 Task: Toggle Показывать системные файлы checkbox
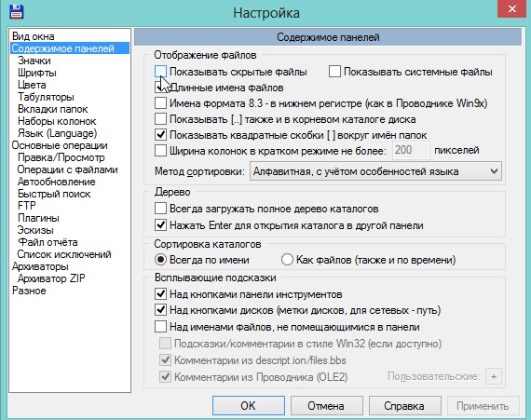pos(334,72)
